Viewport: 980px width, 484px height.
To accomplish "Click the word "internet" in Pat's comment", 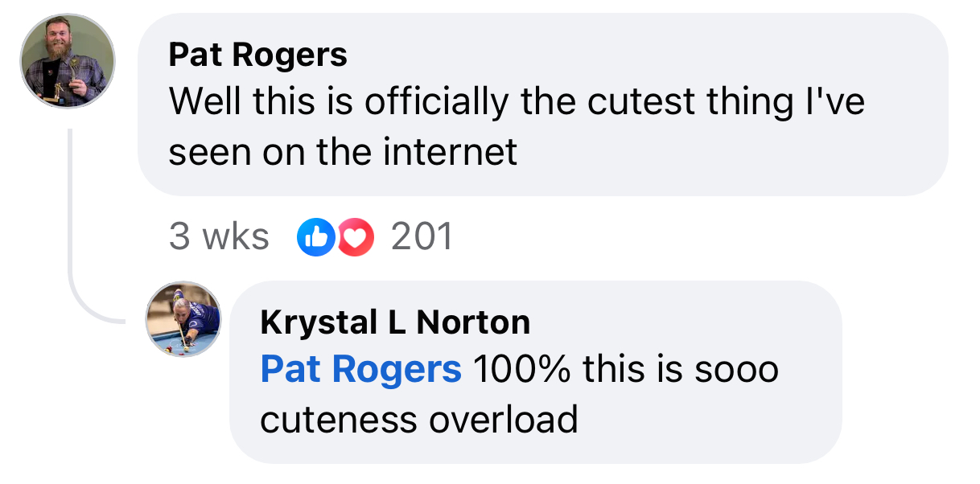I will (x=450, y=151).
